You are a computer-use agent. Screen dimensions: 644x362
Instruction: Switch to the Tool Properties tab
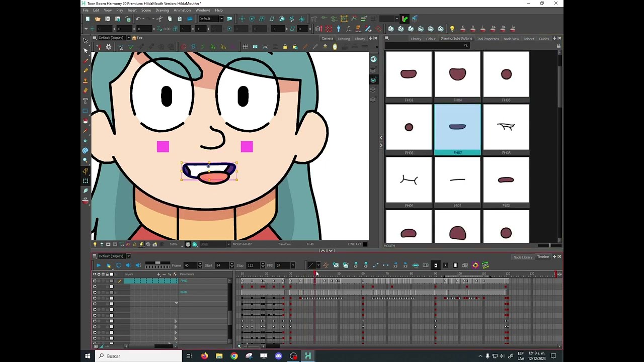488,39
